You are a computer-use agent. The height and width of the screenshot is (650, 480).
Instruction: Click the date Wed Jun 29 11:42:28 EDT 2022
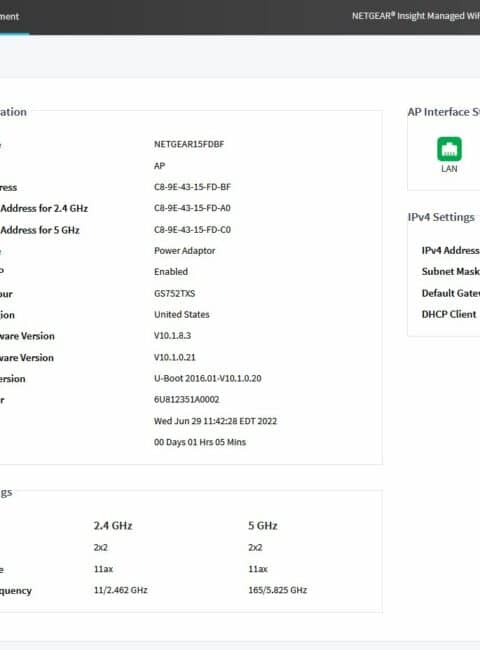(215, 421)
